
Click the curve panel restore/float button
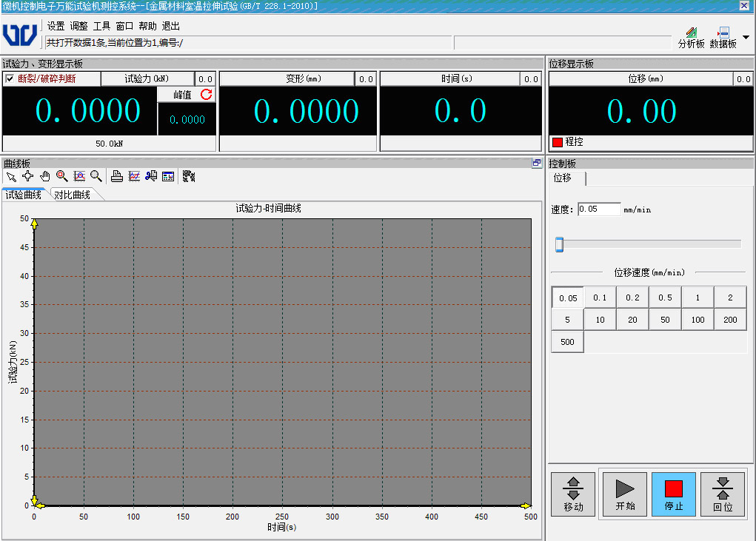(x=537, y=164)
